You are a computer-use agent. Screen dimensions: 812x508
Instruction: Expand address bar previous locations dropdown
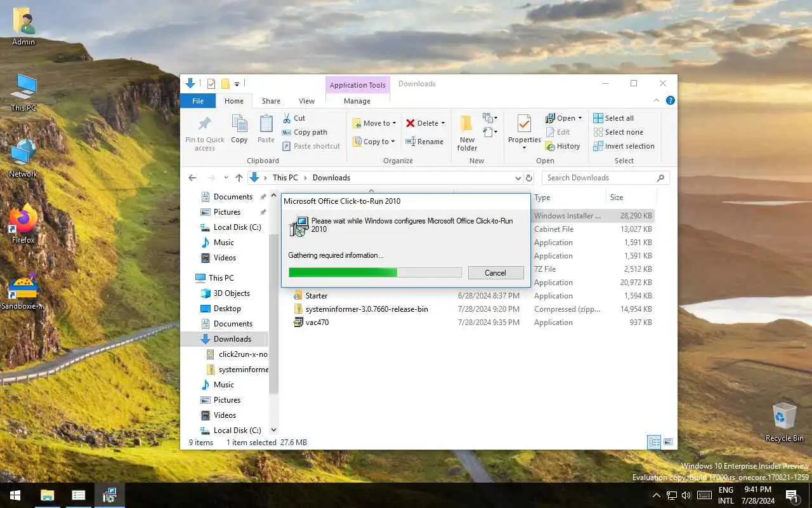[x=518, y=178]
